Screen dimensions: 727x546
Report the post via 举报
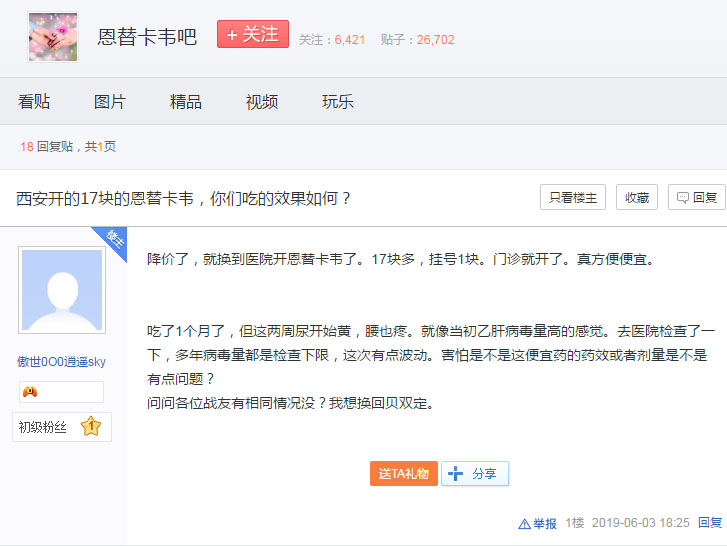click(537, 524)
